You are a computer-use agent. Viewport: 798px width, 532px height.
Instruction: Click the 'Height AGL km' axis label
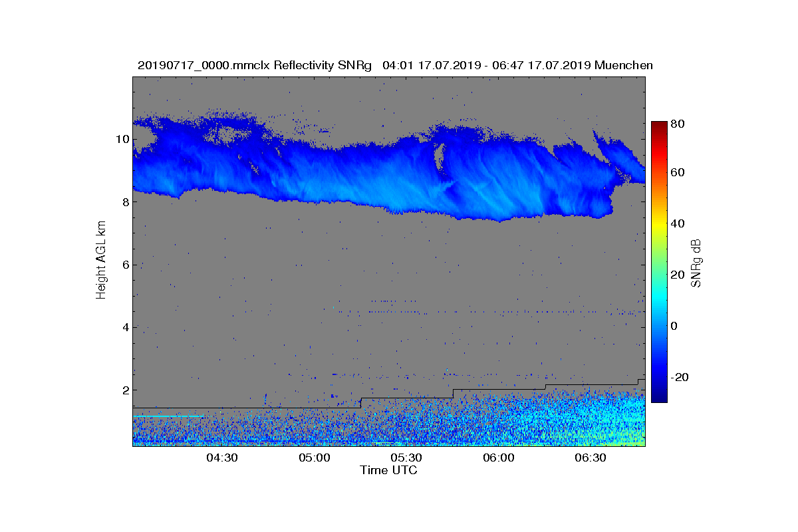coord(101,261)
